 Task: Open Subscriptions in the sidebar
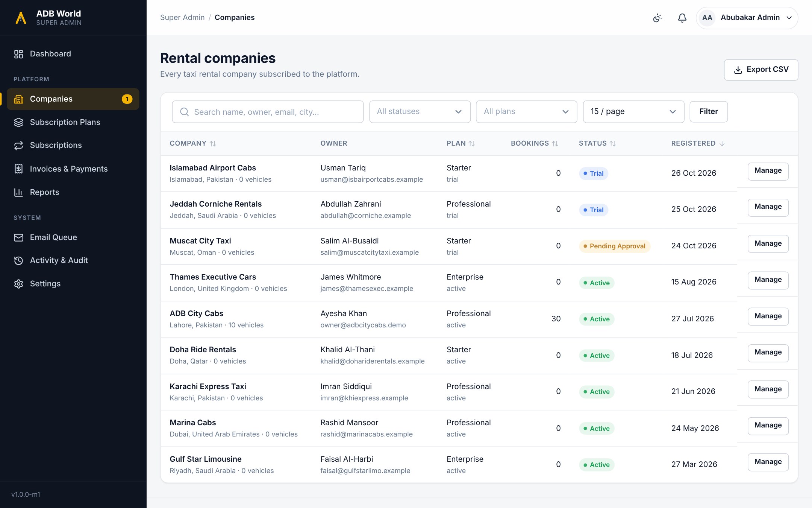tap(73, 145)
